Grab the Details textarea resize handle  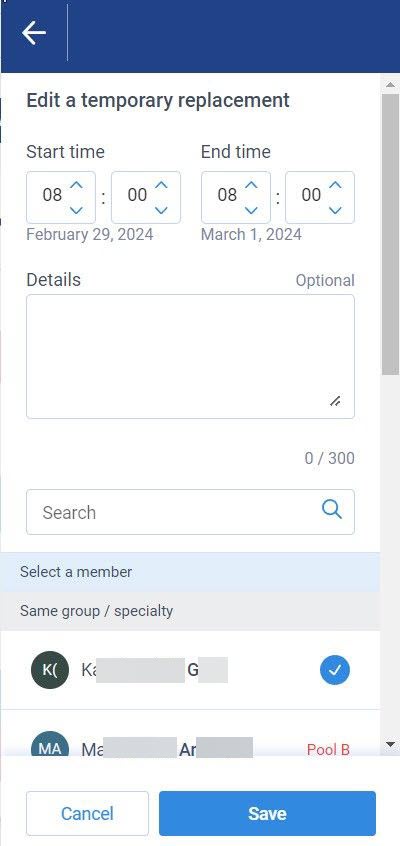pyautogui.click(x=335, y=401)
